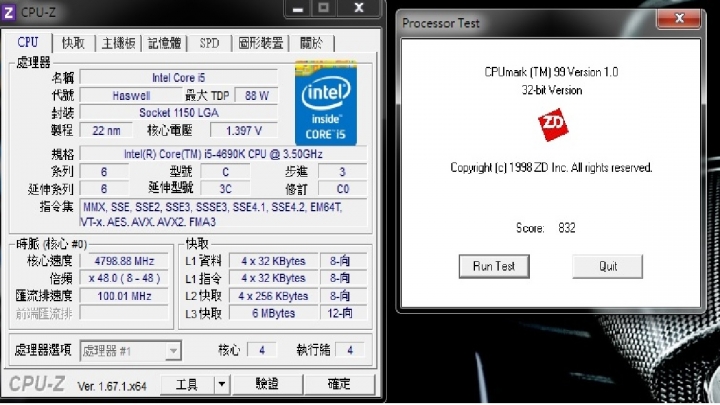Close the CPU-Z window
This screenshot has height=405, width=720.
tap(359, 8)
